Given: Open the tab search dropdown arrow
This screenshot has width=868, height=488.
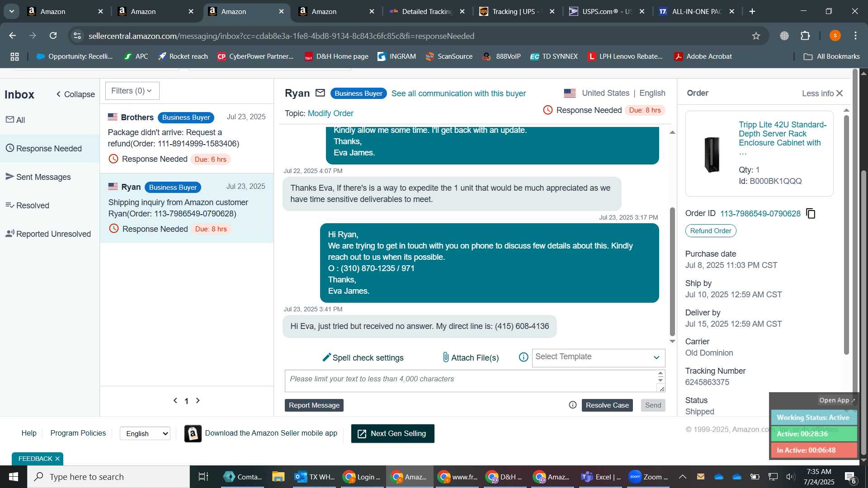Looking at the screenshot, I should click(11, 11).
